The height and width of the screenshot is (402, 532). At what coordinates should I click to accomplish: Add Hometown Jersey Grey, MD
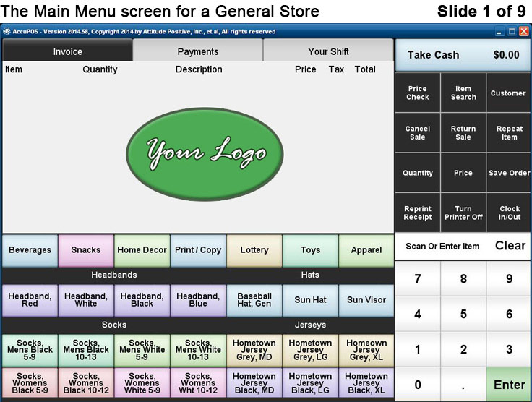pos(254,350)
